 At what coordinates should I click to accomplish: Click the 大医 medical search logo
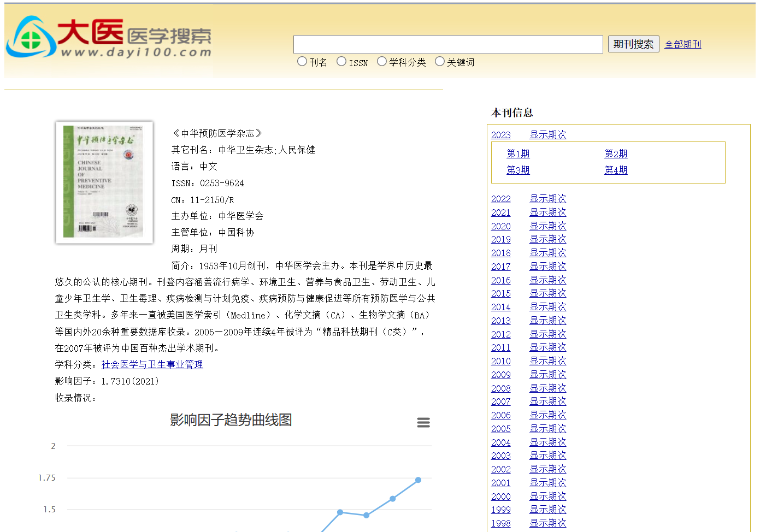coord(109,37)
